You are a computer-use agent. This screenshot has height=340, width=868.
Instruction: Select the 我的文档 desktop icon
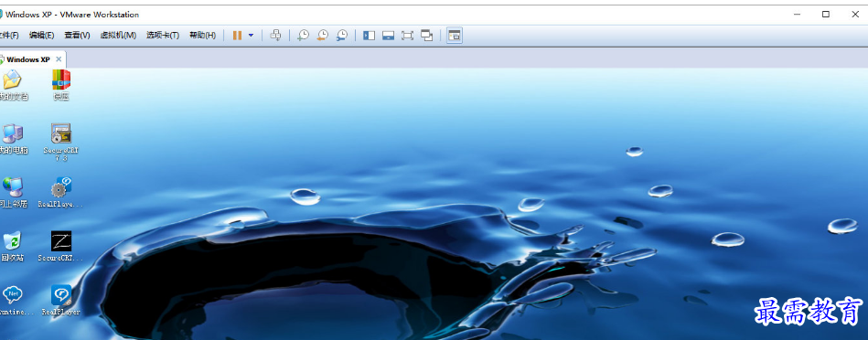[x=13, y=85]
